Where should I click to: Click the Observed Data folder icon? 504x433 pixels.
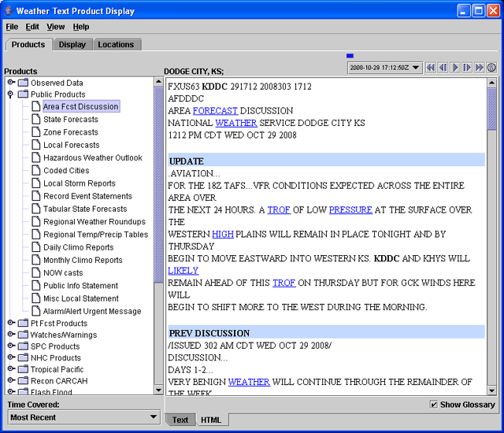23,83
